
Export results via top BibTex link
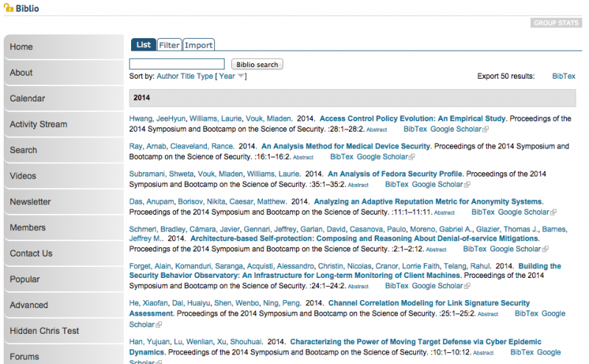[x=563, y=76]
